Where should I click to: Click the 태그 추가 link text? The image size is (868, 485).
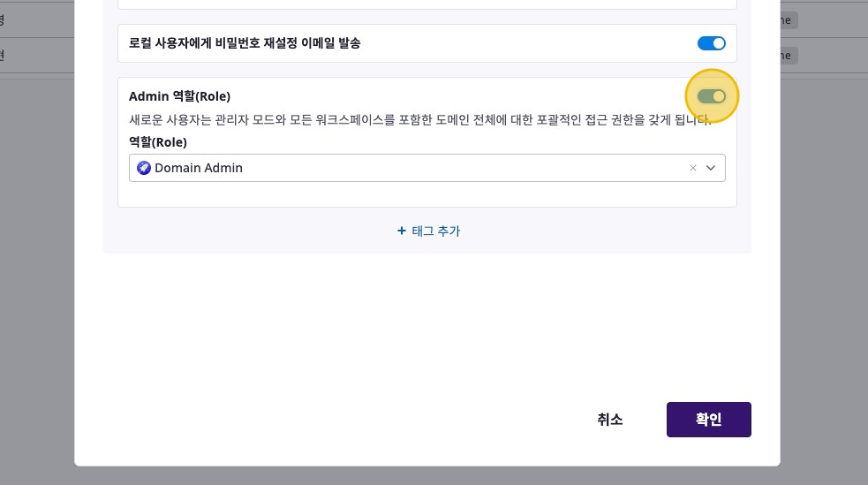(435, 231)
